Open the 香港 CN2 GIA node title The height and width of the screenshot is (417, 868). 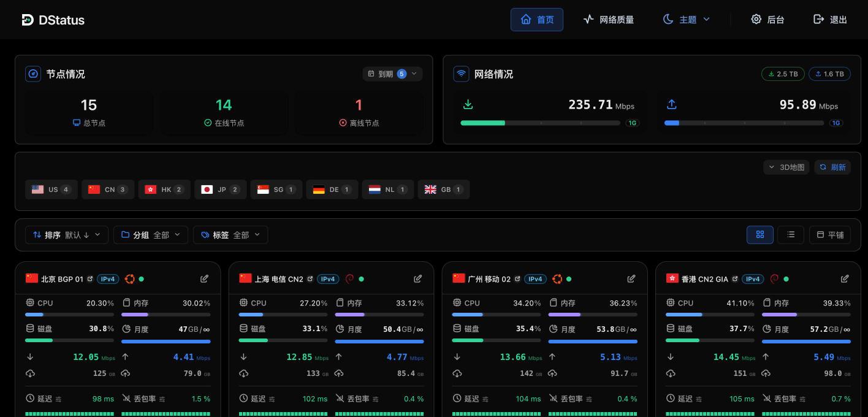click(705, 279)
